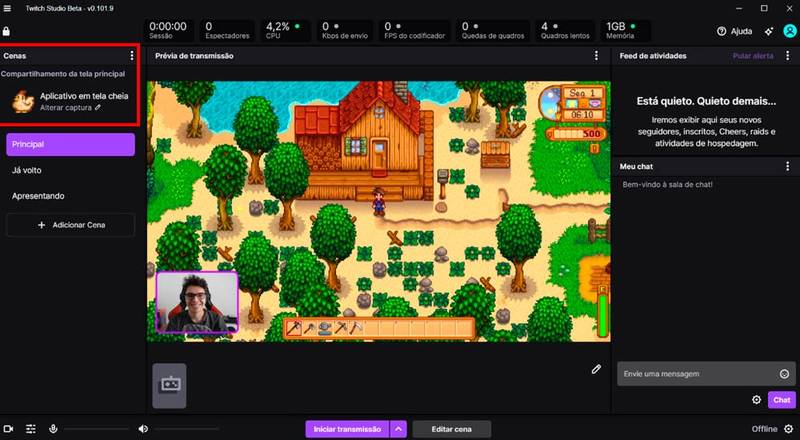Open the emoji picker in chat
Image resolution: width=800 pixels, height=440 pixels.
click(x=784, y=374)
